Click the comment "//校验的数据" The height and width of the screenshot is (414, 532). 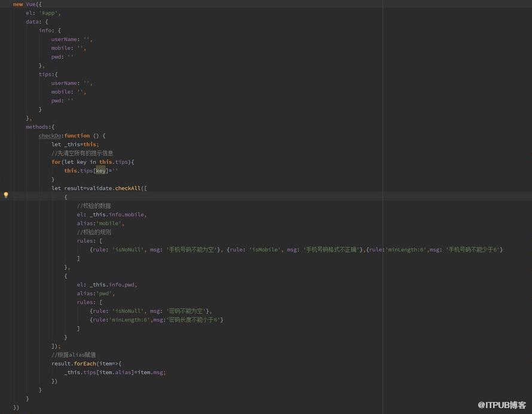pyautogui.click(x=94, y=206)
